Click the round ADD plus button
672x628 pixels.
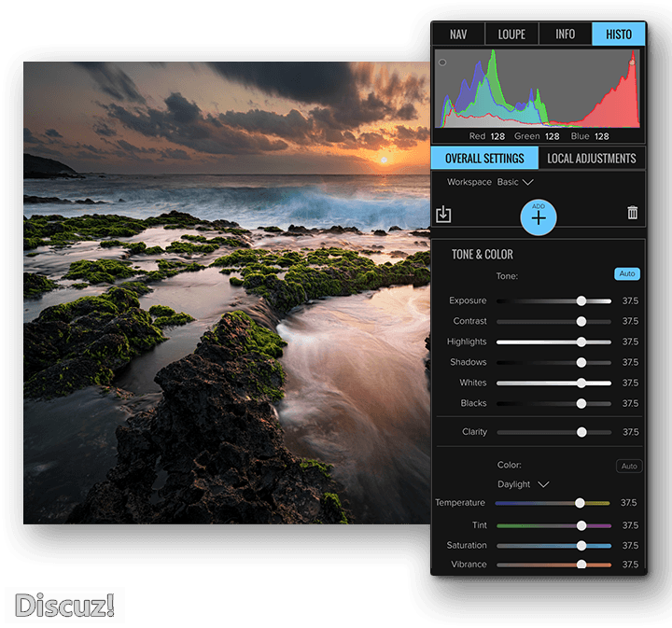(x=539, y=217)
